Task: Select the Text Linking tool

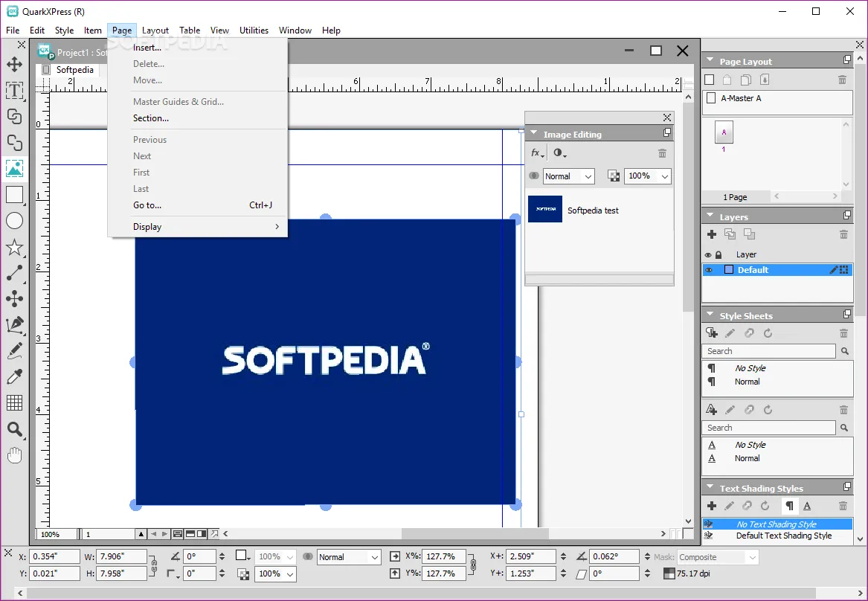Action: (x=14, y=116)
